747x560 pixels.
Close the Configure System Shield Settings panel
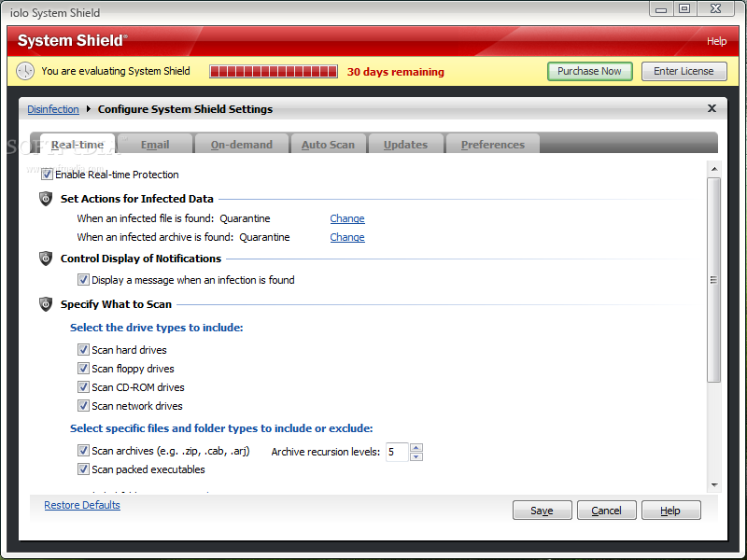712,108
